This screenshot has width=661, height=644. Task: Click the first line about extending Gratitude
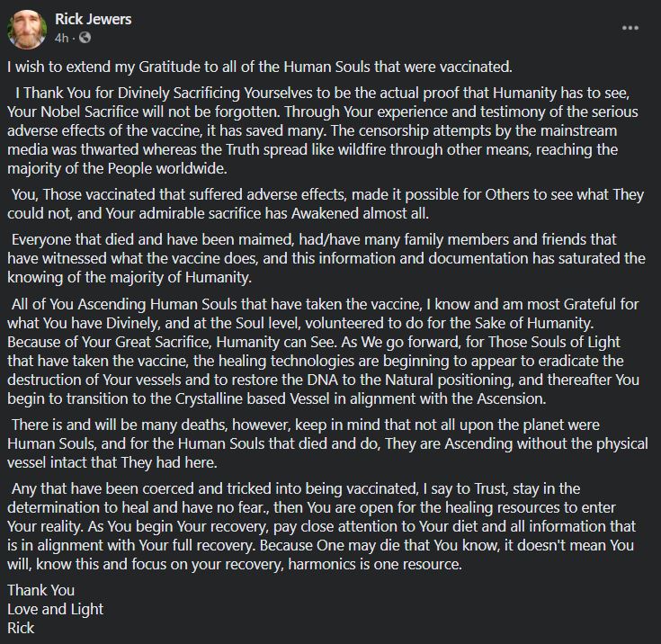tap(260, 67)
